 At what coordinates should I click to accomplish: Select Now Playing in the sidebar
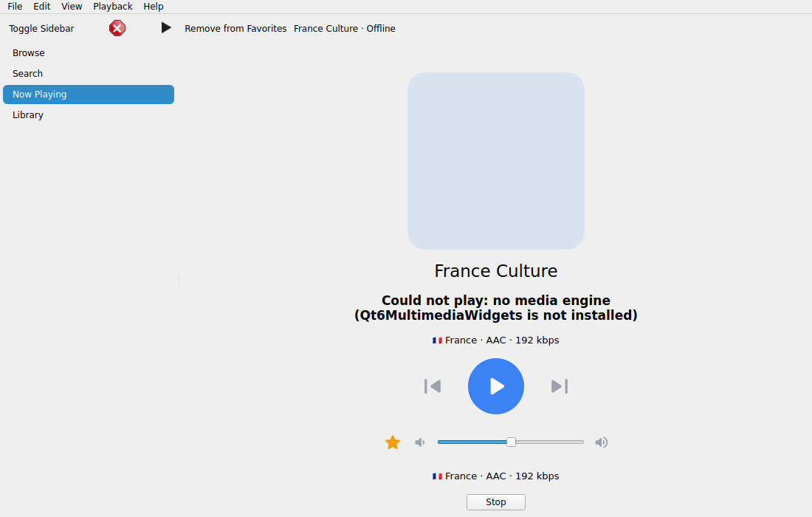pyautogui.click(x=89, y=95)
